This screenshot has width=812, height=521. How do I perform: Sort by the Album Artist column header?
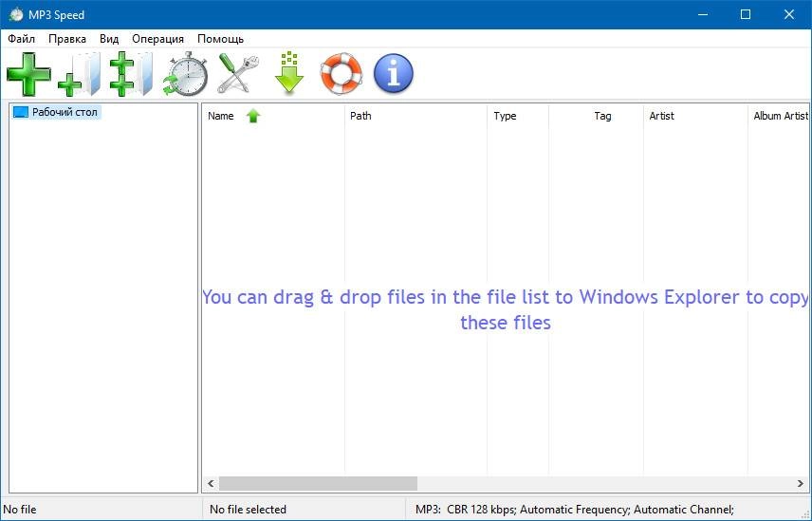tap(781, 116)
